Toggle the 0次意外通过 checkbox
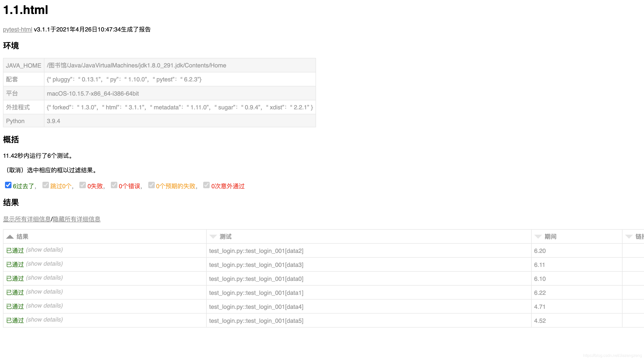The image size is (644, 360). point(206,185)
